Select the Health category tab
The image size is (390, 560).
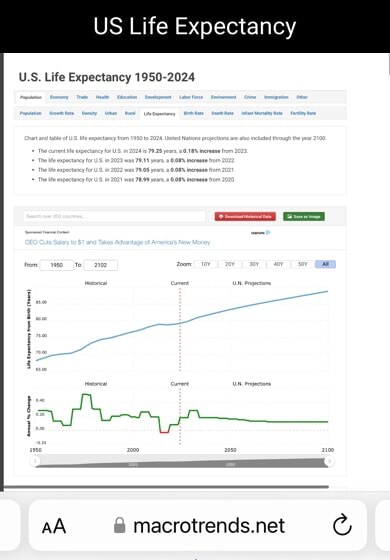pos(102,97)
